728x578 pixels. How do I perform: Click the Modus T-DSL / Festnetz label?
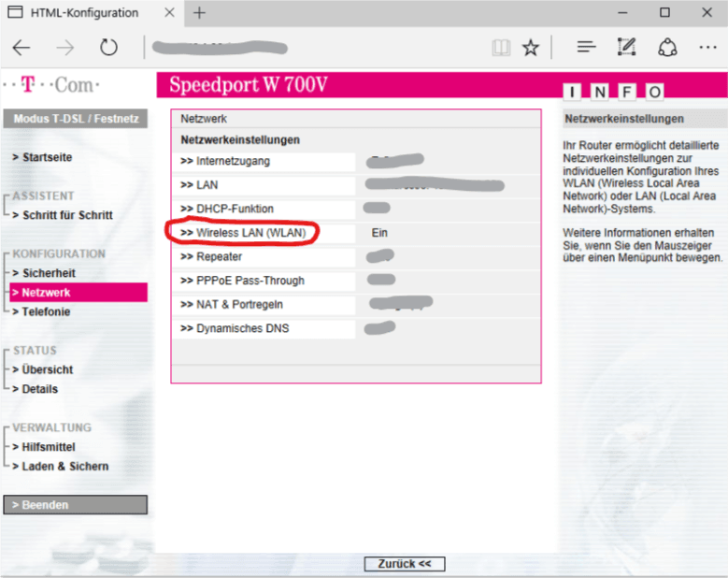click(75, 119)
